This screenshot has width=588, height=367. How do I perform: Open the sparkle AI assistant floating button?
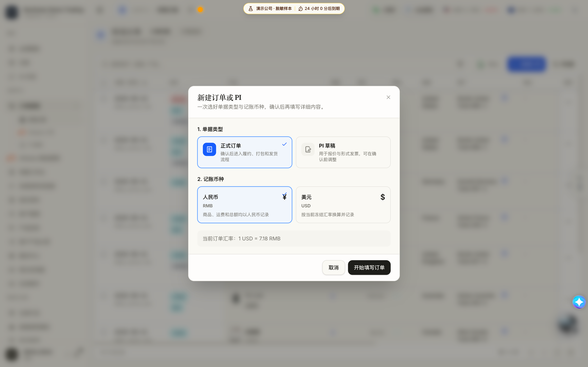tap(579, 302)
